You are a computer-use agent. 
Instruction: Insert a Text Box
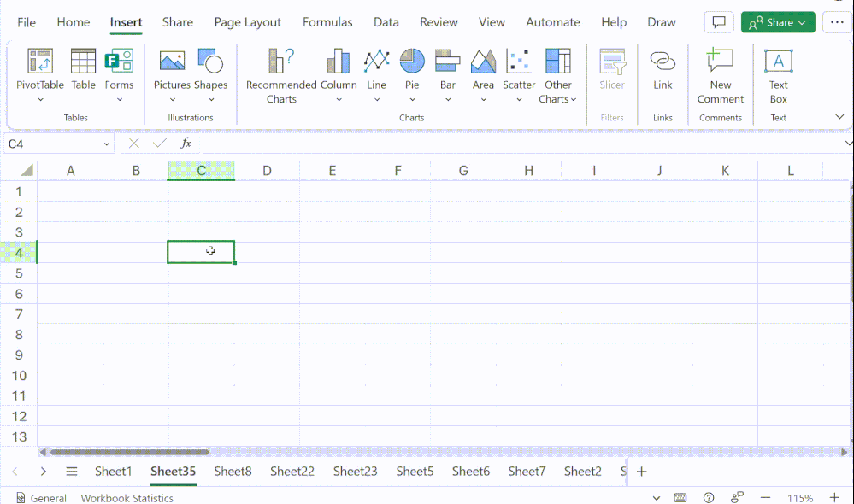point(778,76)
